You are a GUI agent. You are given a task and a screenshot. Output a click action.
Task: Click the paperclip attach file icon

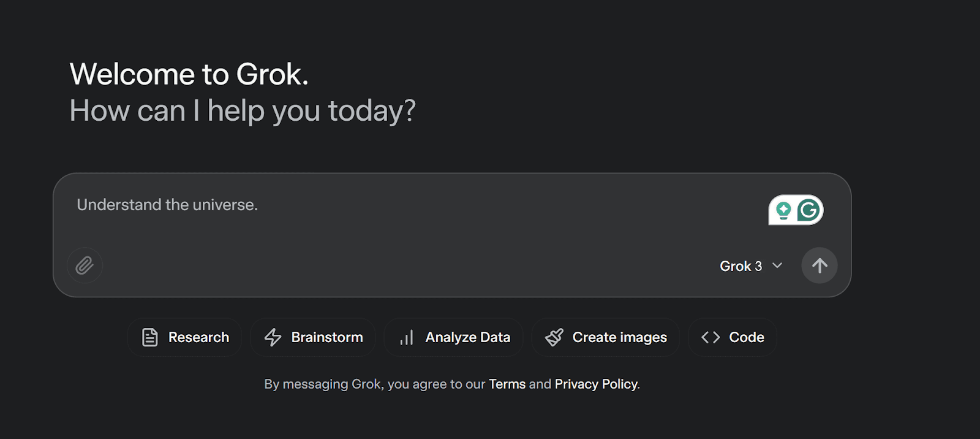coord(85,265)
